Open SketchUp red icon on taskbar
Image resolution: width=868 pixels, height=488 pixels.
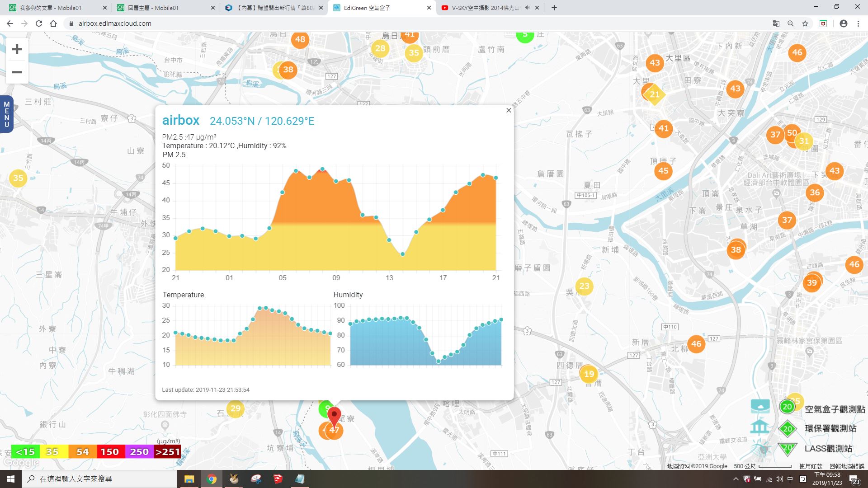pos(278,479)
